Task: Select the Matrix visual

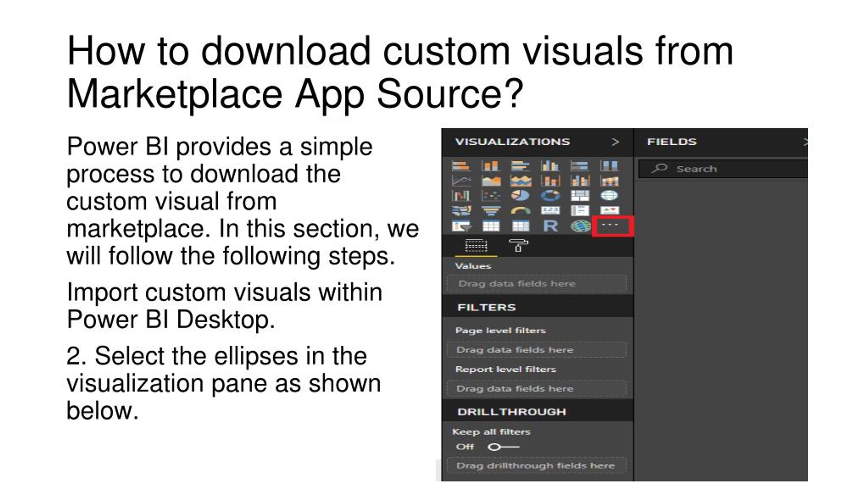Action: click(520, 226)
